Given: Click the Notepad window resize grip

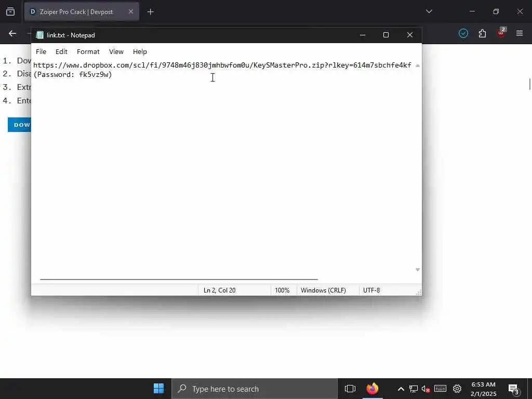Looking at the screenshot, I should click(419, 292).
